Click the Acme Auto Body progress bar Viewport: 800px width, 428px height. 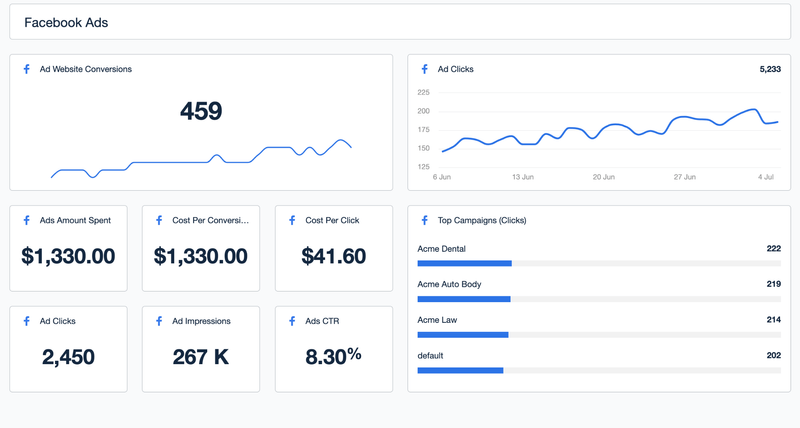(598, 299)
